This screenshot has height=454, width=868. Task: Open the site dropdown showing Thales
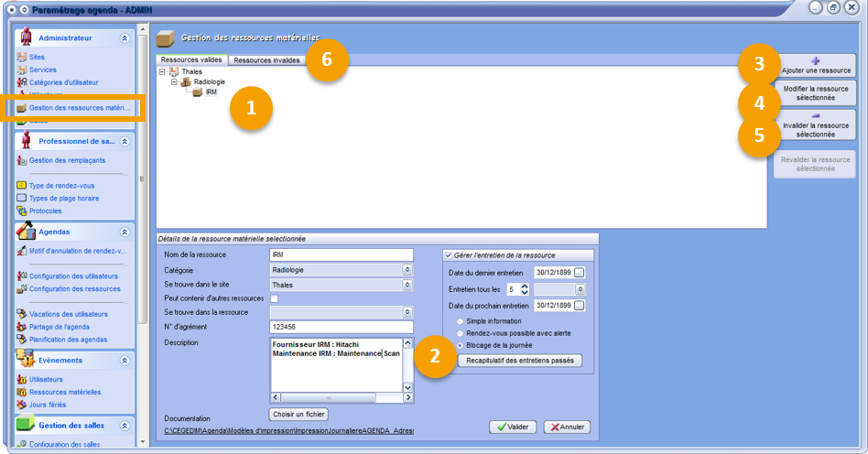[x=407, y=285]
